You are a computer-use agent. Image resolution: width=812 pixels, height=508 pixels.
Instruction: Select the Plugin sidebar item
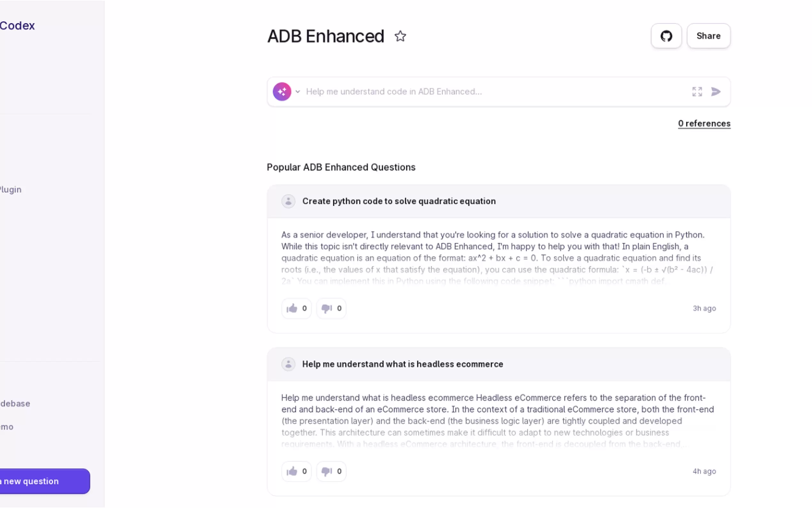[x=11, y=189]
